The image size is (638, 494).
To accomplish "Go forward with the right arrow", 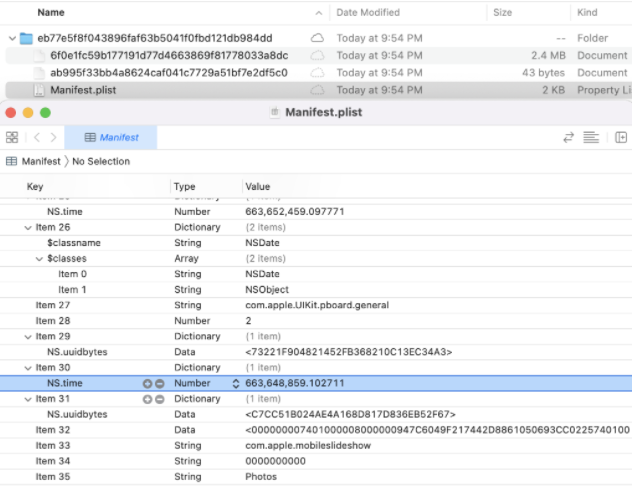I will coord(52,137).
